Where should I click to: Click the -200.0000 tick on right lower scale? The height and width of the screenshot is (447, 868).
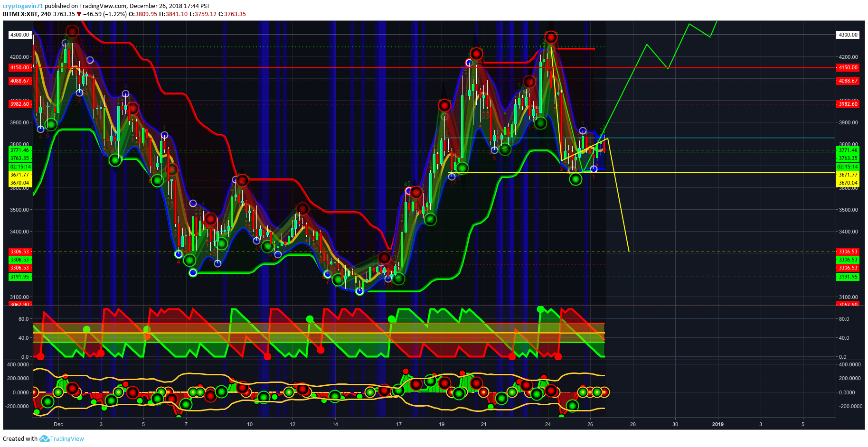[850, 406]
